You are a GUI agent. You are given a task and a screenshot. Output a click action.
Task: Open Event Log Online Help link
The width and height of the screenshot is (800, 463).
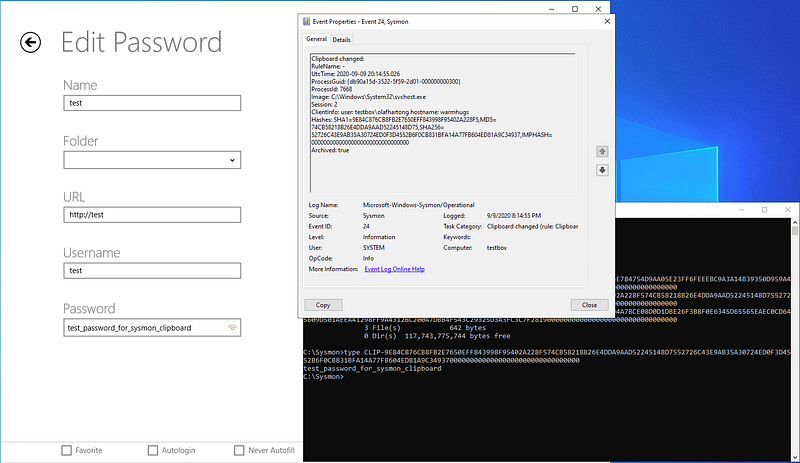point(394,269)
